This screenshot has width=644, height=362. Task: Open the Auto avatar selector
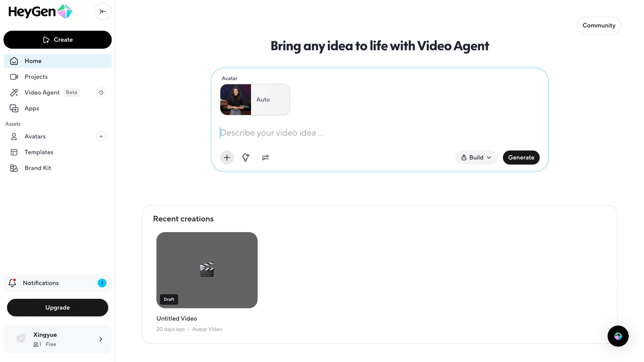pos(255,100)
